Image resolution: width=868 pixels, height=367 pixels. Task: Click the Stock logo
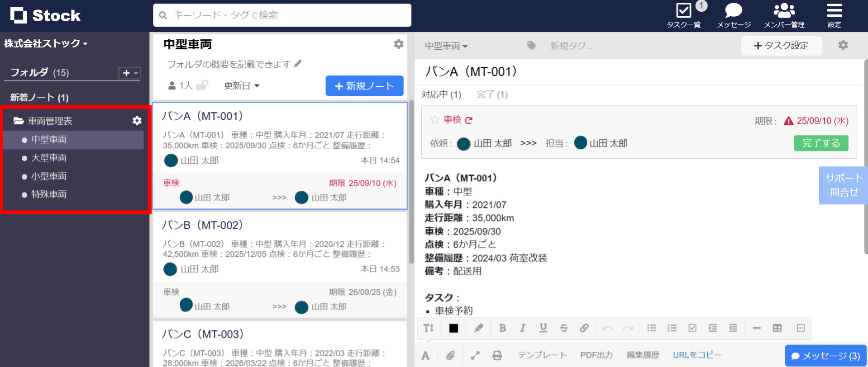click(45, 15)
